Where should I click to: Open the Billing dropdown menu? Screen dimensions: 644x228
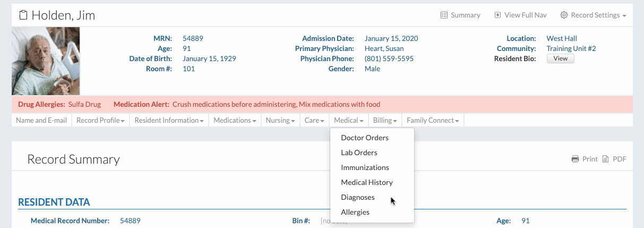point(385,121)
